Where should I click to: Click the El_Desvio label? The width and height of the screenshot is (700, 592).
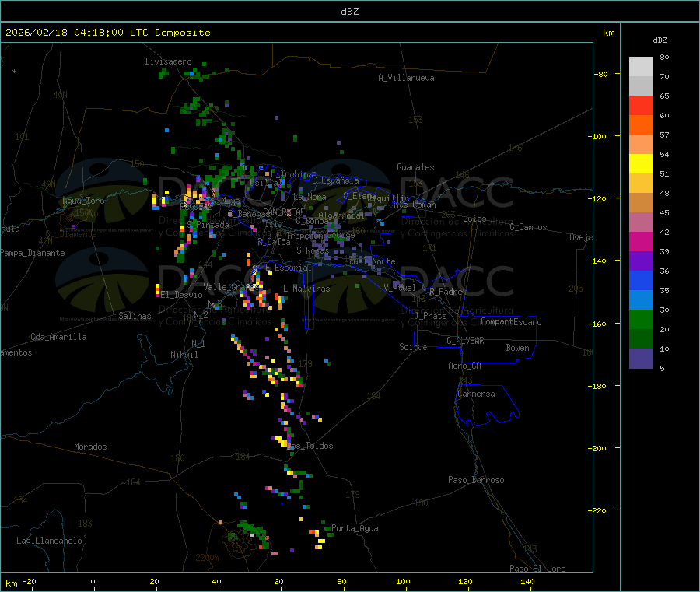click(x=182, y=295)
